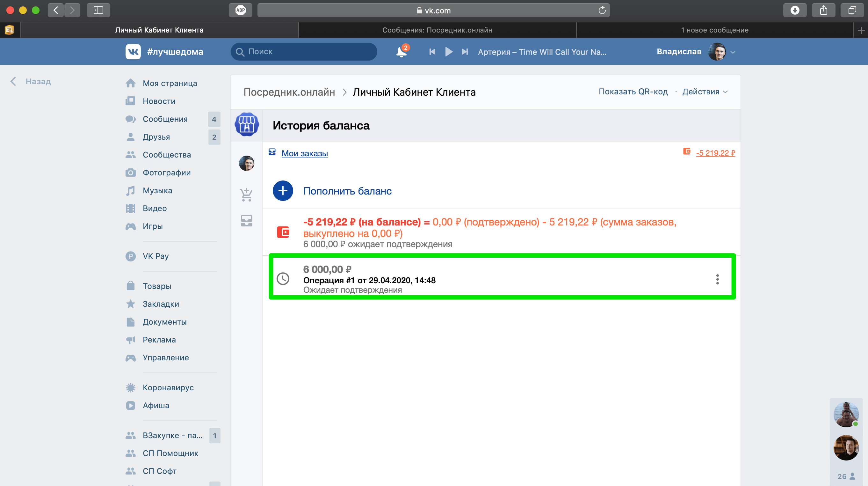Toggle the Safari sidebar button
The width and height of the screenshot is (868, 486).
(x=98, y=10)
